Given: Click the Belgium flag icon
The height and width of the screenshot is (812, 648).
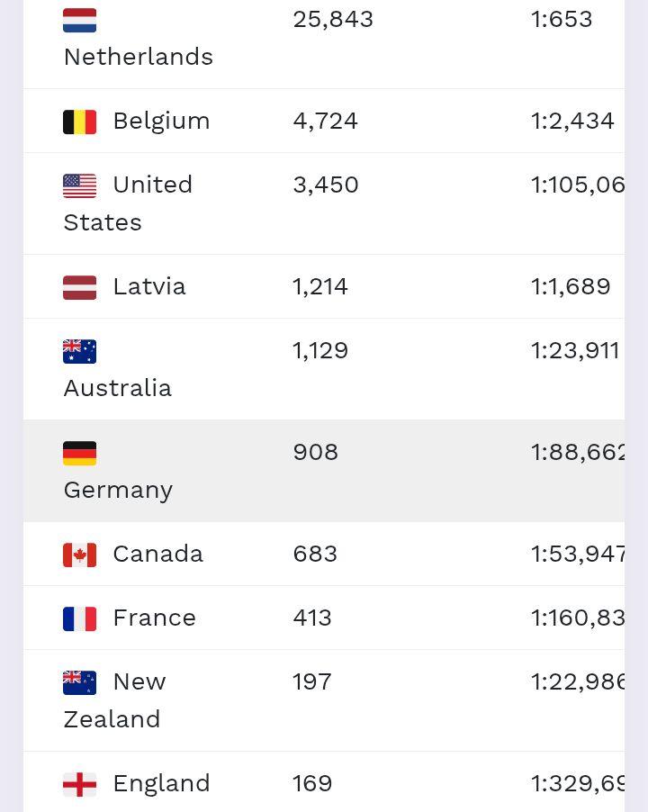Looking at the screenshot, I should pyautogui.click(x=80, y=122).
